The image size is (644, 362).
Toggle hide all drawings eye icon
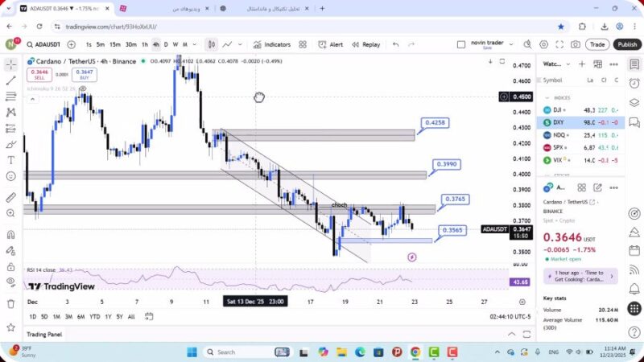coord(11,282)
